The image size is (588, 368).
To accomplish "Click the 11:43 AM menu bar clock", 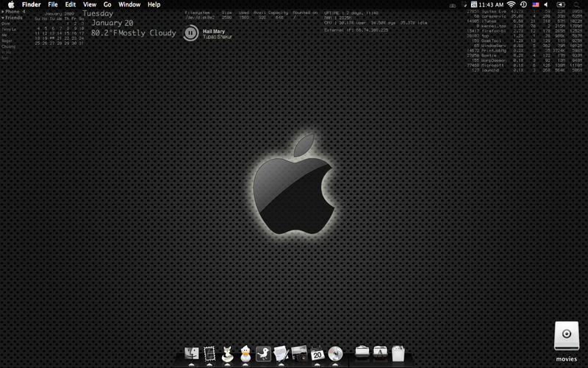I will pyautogui.click(x=491, y=4).
